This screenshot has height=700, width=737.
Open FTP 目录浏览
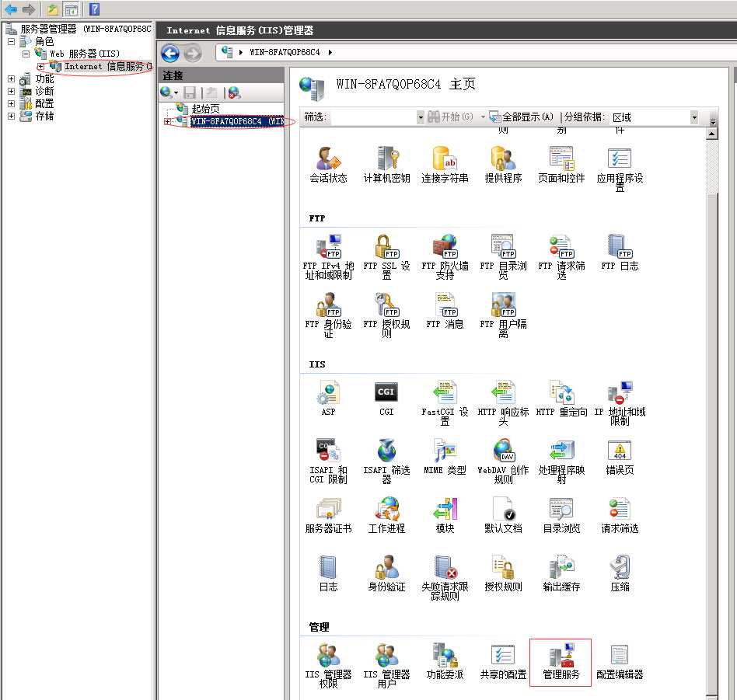click(503, 256)
